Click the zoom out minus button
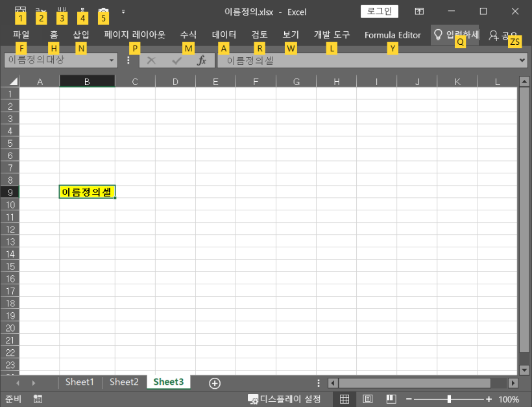The image size is (532, 407). [409, 399]
